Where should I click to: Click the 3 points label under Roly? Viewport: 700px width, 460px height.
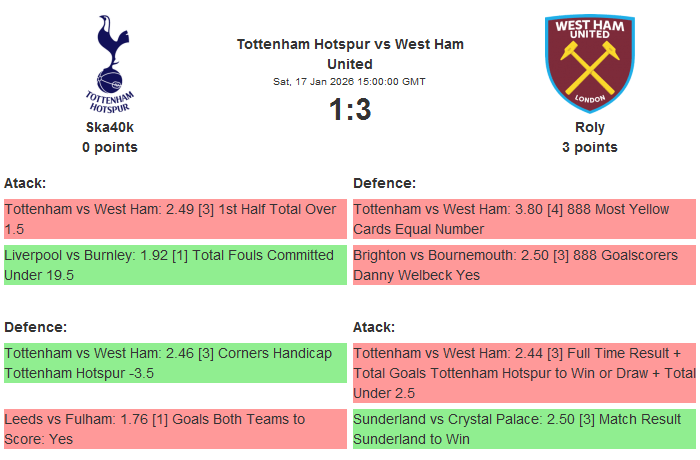click(x=590, y=147)
